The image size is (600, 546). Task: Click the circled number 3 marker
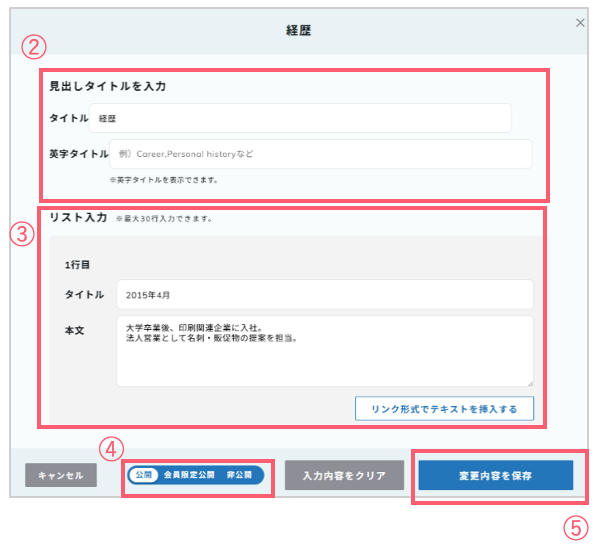(22, 234)
